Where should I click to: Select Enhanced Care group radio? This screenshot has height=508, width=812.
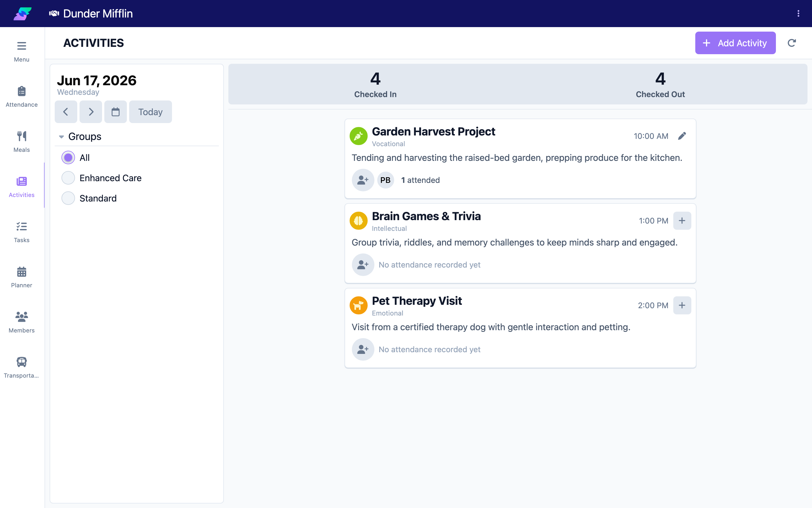(68, 178)
